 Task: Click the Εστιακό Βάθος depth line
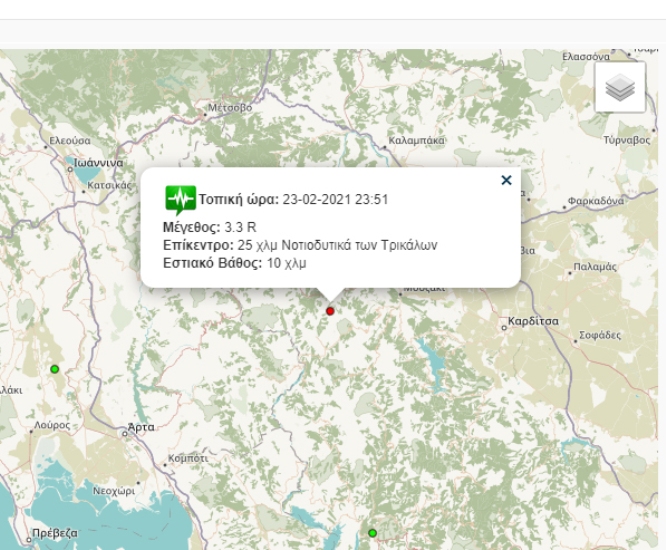coord(234,263)
